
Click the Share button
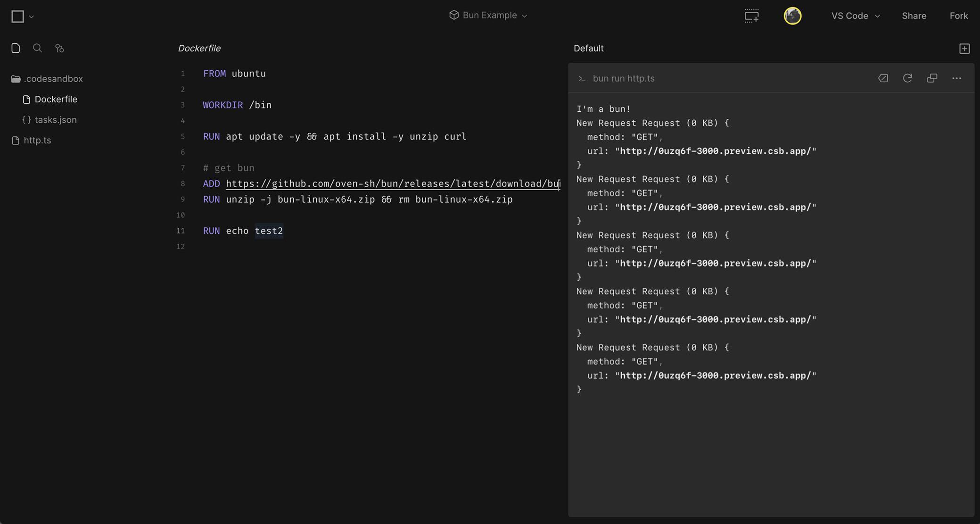[914, 16]
